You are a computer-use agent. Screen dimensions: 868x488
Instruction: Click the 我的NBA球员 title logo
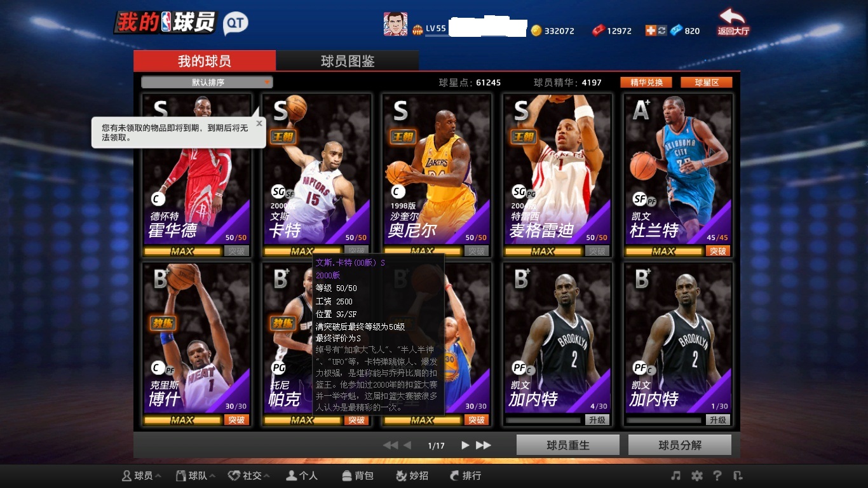pos(166,22)
